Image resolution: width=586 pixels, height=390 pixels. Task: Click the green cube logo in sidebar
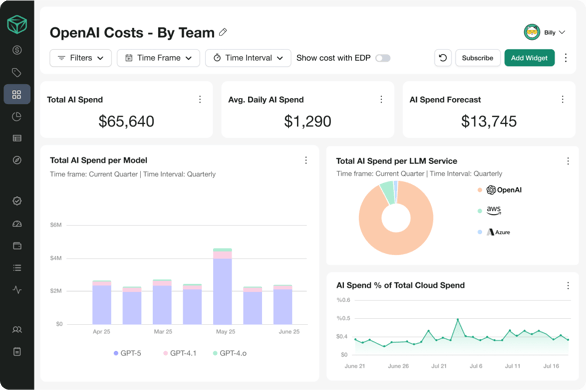(x=17, y=25)
